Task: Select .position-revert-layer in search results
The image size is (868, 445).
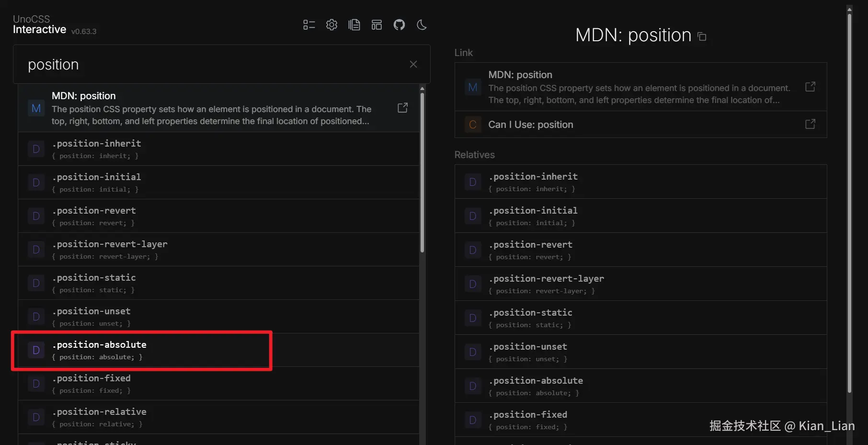Action: (218, 250)
